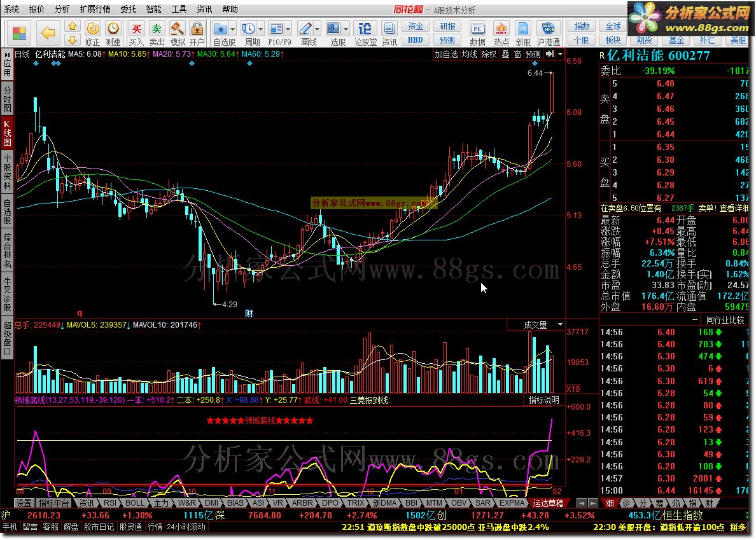Click the colorful home grid icon
This screenshot has width=756, height=540.
click(x=19, y=33)
